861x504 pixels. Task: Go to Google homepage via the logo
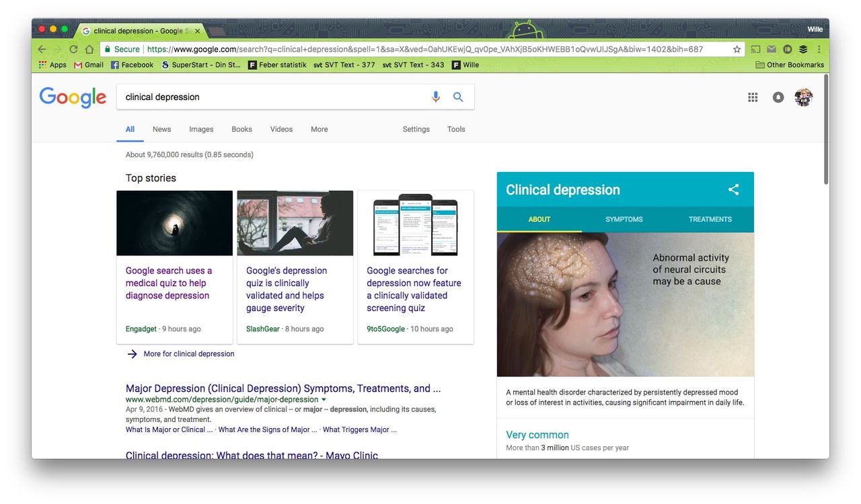pos(73,97)
